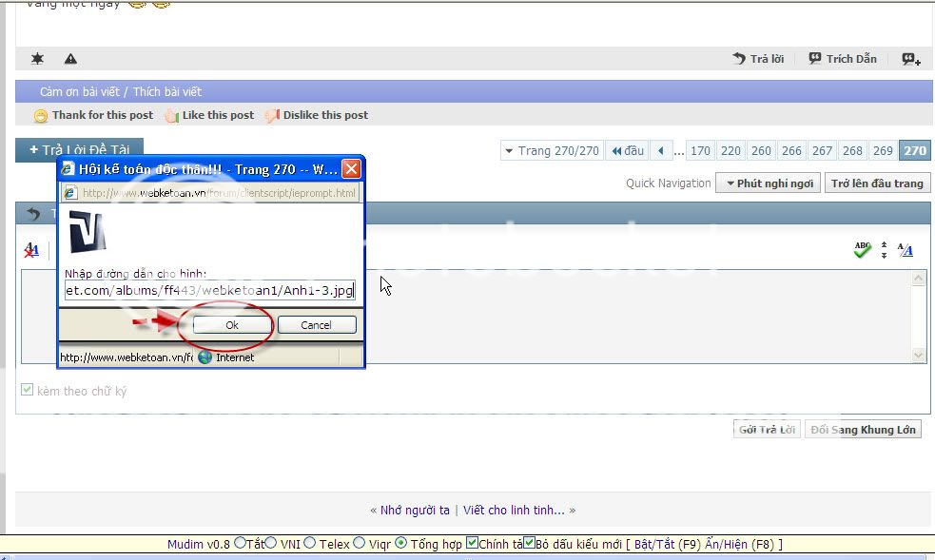935x560 pixels.
Task: Select the VNI typing mode radio button
Action: tap(271, 544)
